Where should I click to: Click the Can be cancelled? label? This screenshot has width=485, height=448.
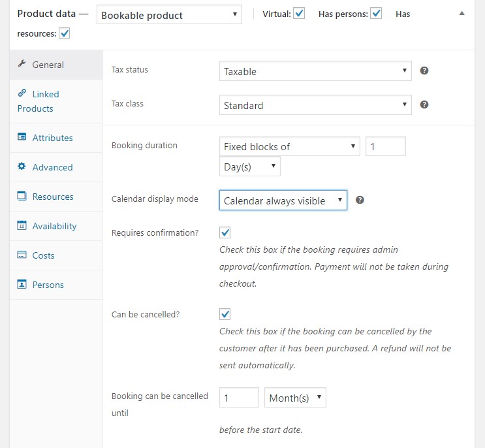click(x=146, y=314)
